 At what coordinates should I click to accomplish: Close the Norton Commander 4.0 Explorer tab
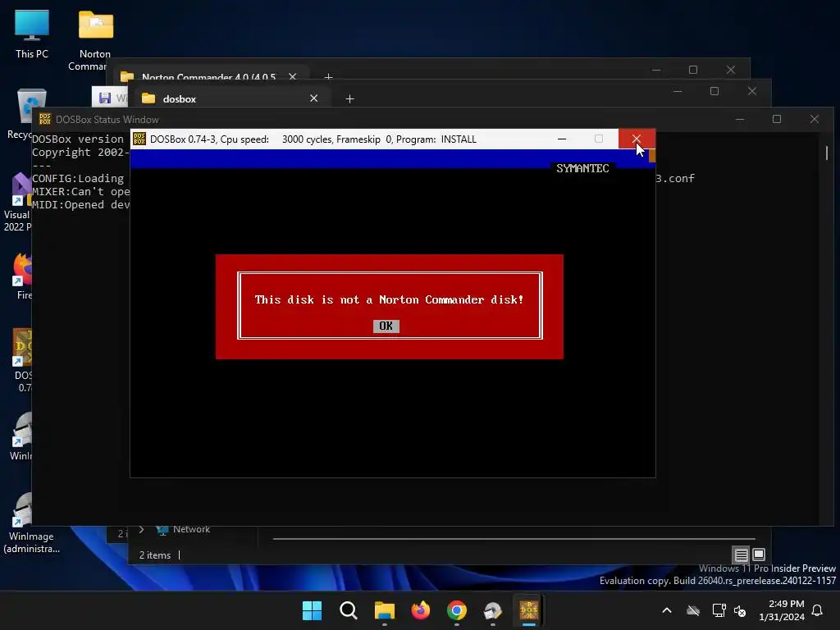click(293, 76)
